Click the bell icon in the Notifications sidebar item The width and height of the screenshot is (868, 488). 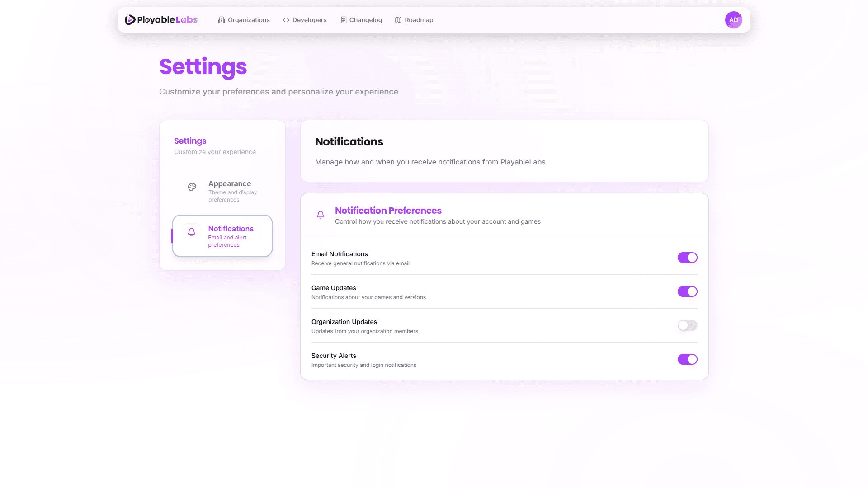(x=192, y=232)
